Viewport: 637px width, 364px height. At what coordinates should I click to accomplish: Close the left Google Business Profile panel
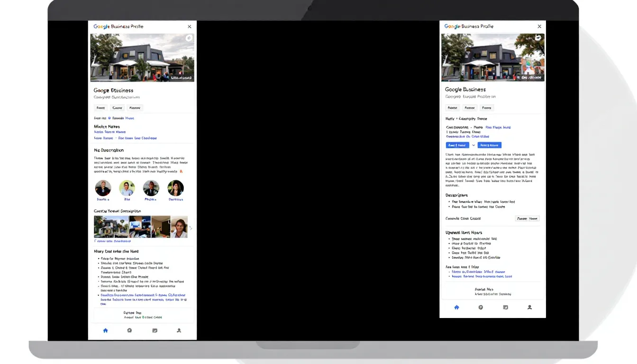point(190,27)
